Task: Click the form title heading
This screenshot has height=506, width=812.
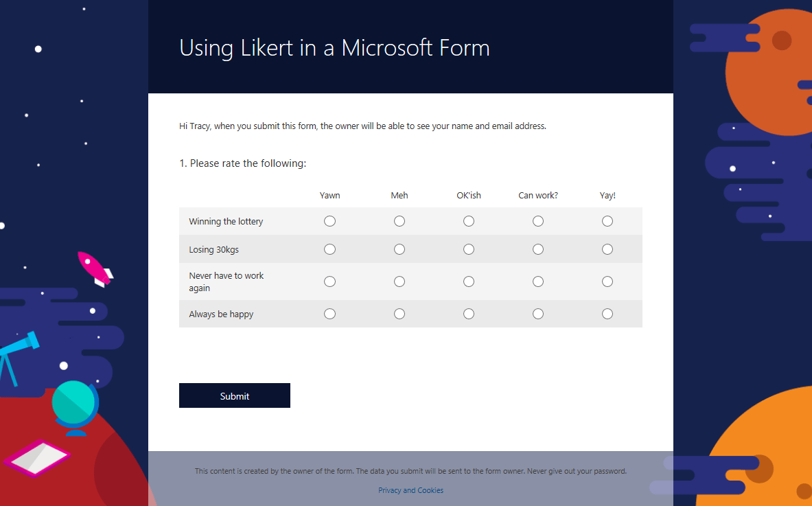Action: [x=334, y=48]
